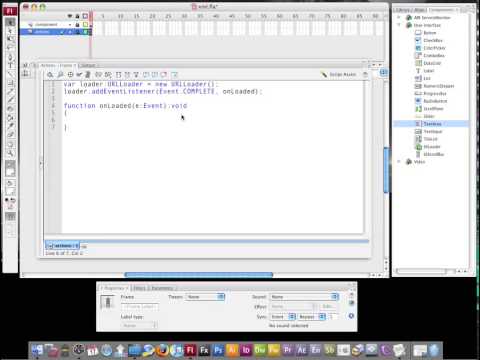Select the Free Transform tool in toolbox

10,39
